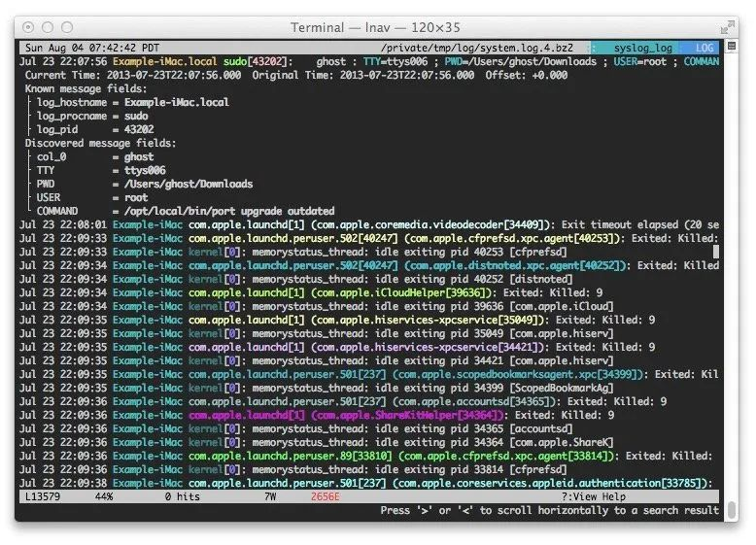
Task: Click the file path /private/tmp/log/system.log.4.bz2
Action: click(x=476, y=48)
